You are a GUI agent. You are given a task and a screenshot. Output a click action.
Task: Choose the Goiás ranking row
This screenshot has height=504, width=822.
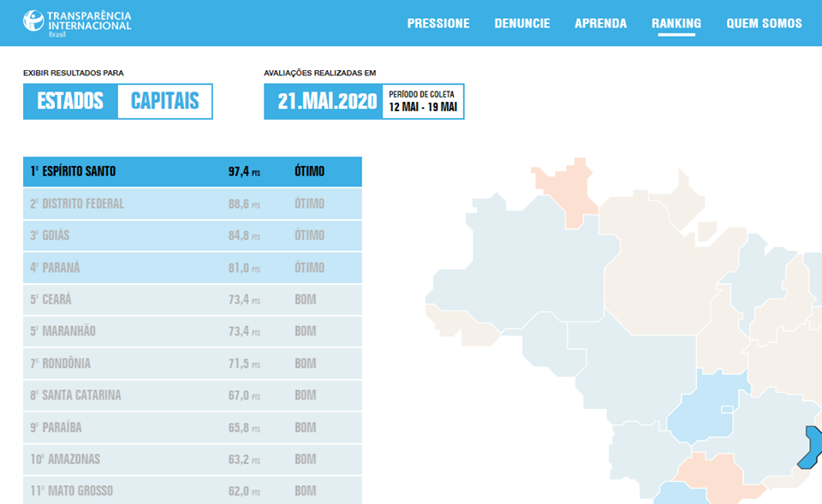coord(192,235)
